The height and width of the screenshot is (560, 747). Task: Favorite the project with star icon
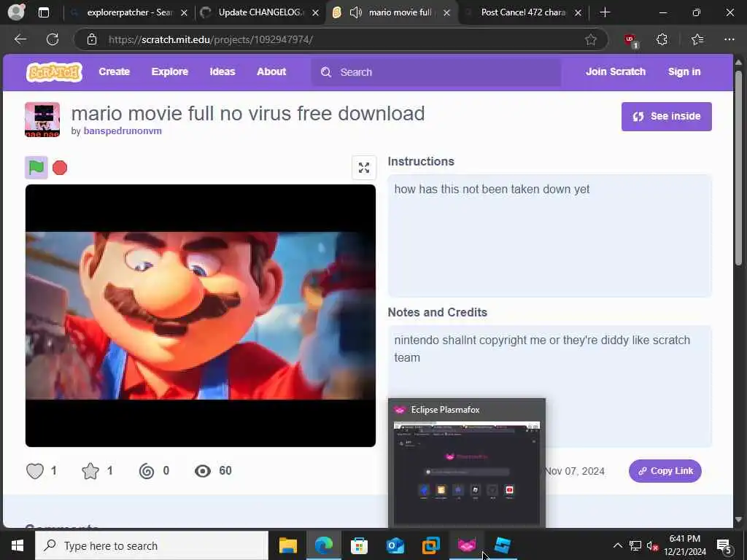[90, 471]
